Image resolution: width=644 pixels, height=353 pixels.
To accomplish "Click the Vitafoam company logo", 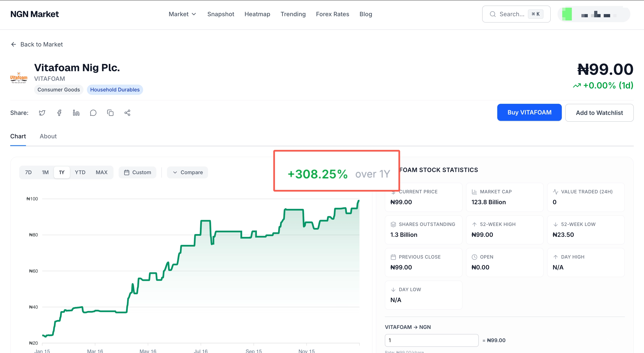I will pos(19,78).
